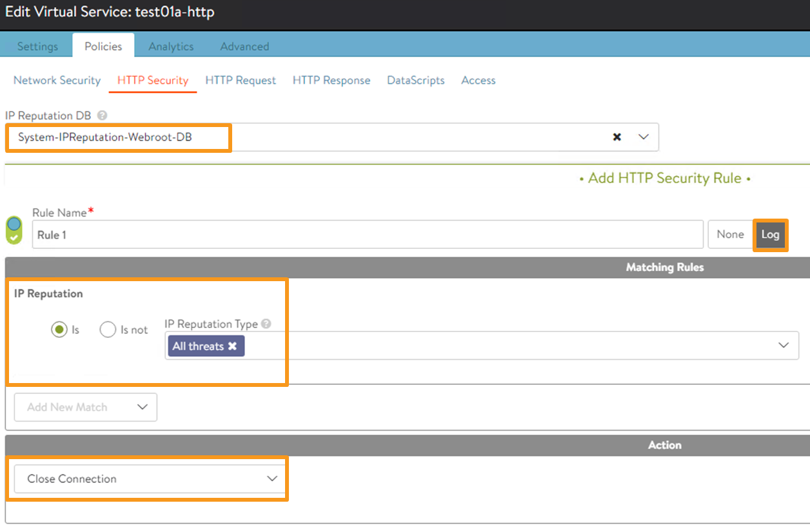Toggle the Rule 1 enable switch
Screen dimensions: 810x532
(14, 230)
